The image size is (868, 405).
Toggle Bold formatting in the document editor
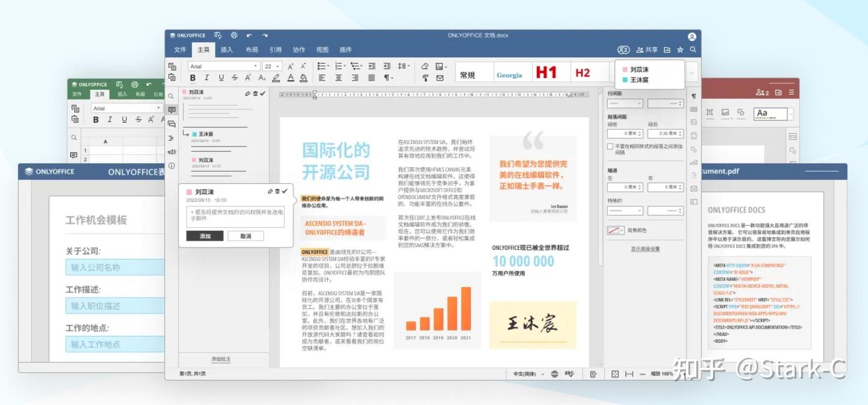click(x=192, y=78)
